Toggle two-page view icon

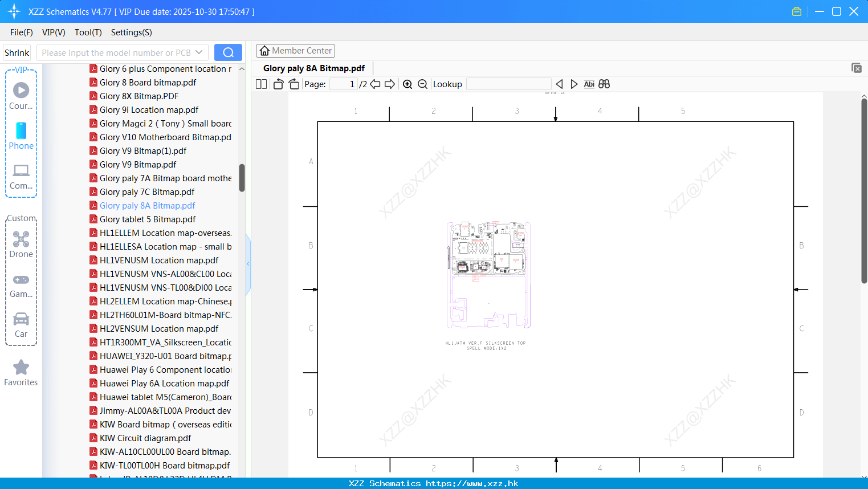[x=261, y=84]
